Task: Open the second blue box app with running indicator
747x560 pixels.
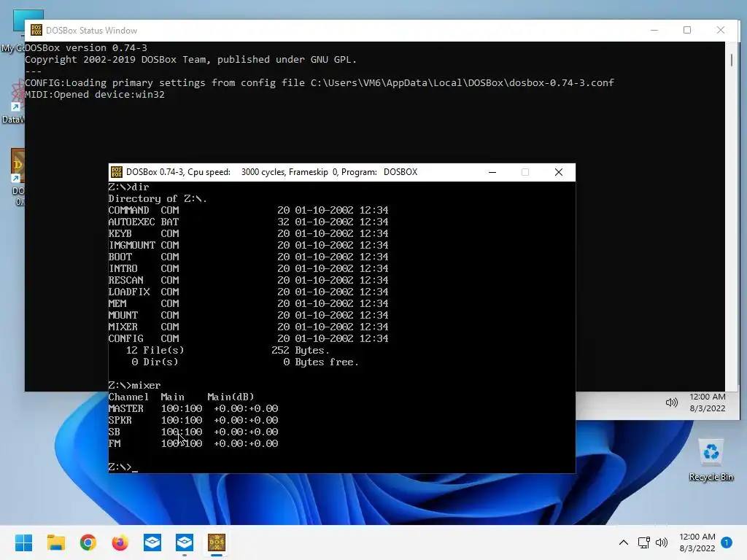Action: [185, 542]
